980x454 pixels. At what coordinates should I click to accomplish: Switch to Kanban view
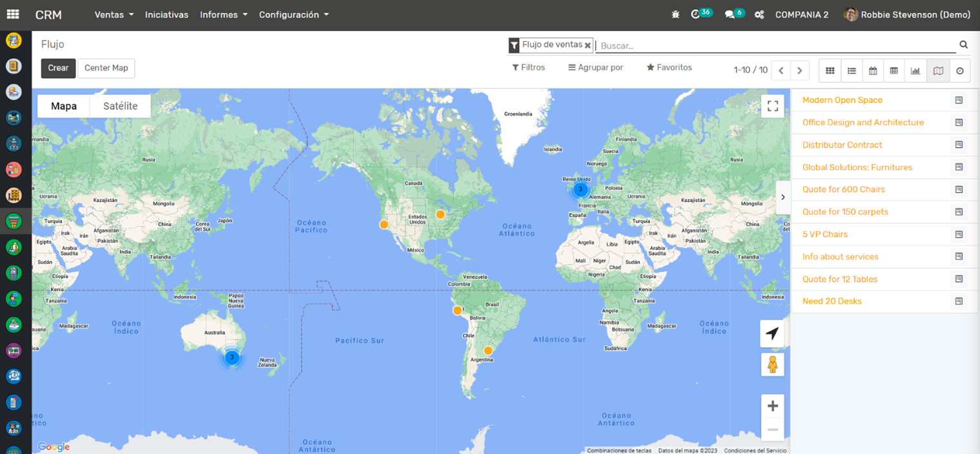[x=830, y=71]
